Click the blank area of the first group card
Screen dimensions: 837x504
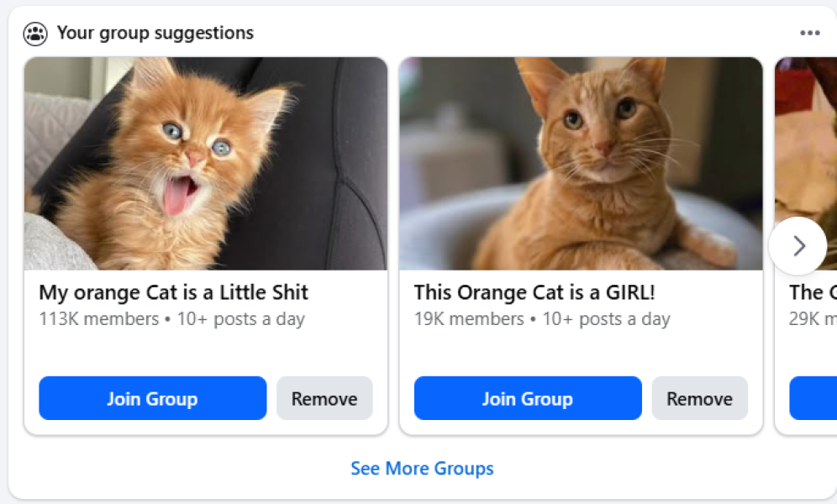205,353
